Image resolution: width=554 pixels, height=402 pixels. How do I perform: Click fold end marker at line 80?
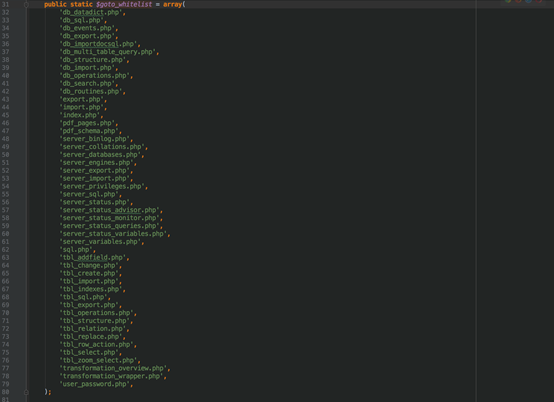(26, 392)
